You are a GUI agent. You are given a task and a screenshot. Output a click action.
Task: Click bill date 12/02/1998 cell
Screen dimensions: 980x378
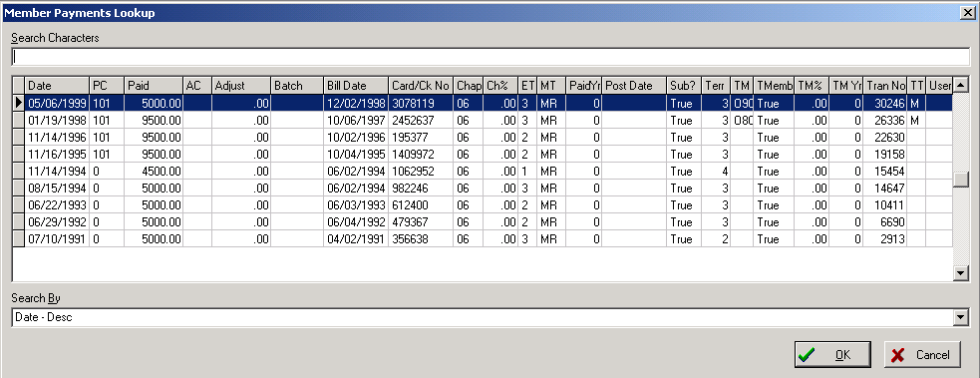356,103
